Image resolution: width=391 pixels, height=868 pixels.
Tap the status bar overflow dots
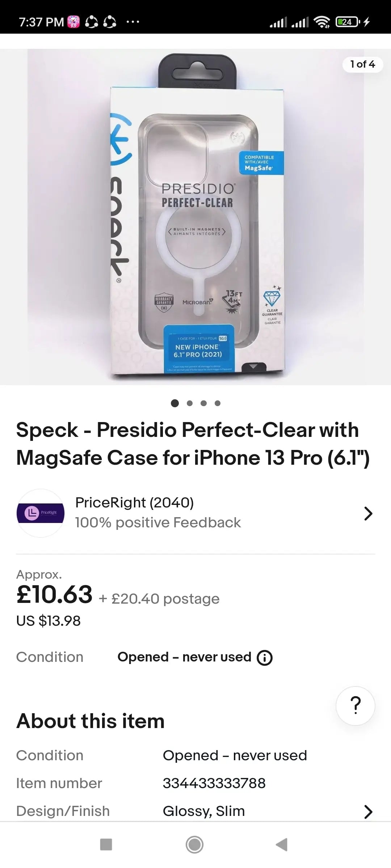[x=133, y=22]
